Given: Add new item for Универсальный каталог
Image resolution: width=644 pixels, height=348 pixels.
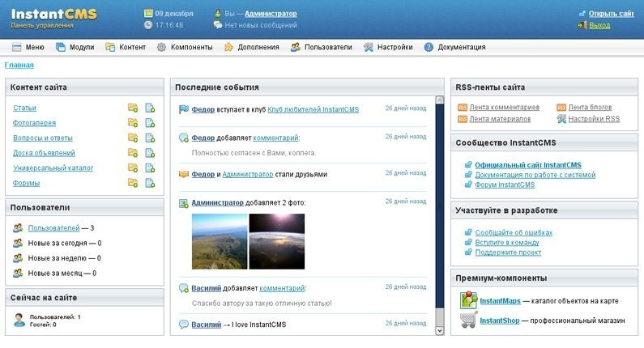Looking at the screenshot, I should [150, 168].
